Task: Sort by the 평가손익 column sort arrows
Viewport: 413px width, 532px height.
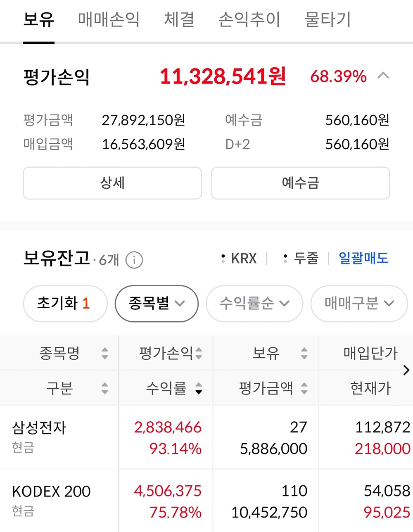Action: tap(199, 353)
